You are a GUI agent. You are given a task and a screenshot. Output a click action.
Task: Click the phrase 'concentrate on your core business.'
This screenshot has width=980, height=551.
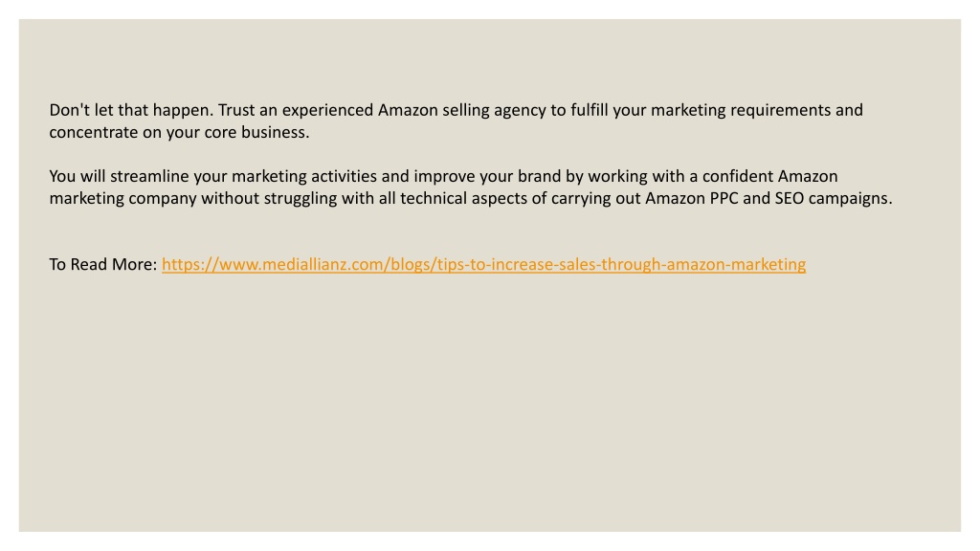coord(179,132)
